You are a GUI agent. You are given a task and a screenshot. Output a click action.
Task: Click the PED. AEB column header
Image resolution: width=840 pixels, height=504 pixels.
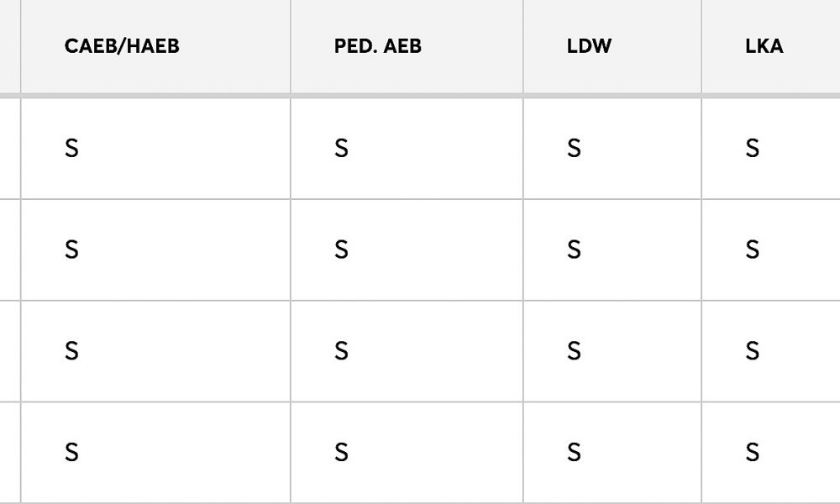pos(378,46)
